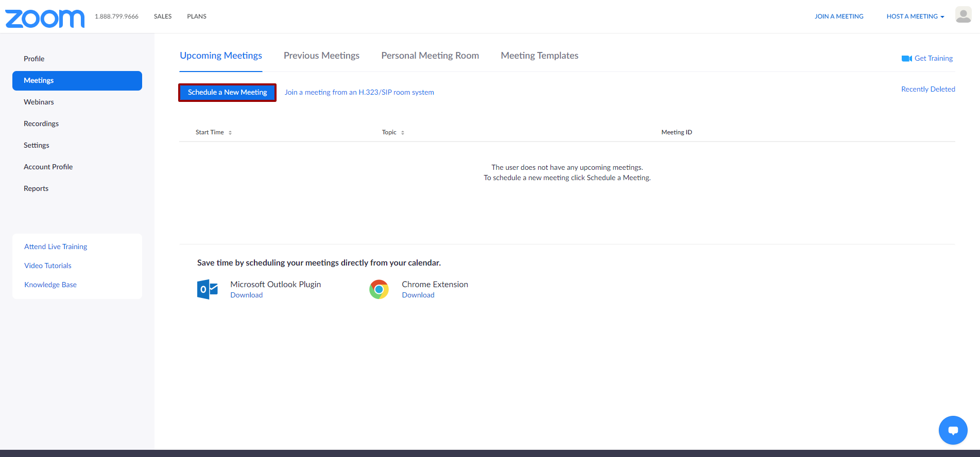Go to Recordings in the sidebar
Viewport: 980px width, 457px height.
tap(41, 124)
